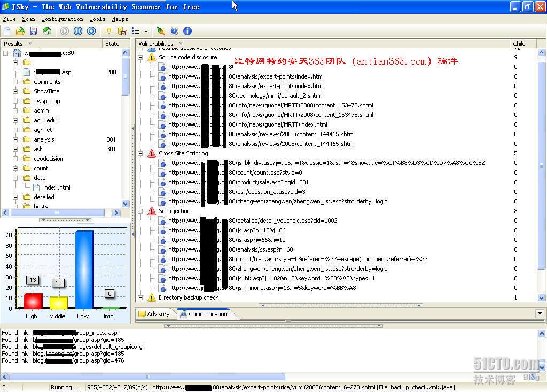Switch to the Advisory tab
Viewport: 547px width, 392px height.
click(154, 314)
